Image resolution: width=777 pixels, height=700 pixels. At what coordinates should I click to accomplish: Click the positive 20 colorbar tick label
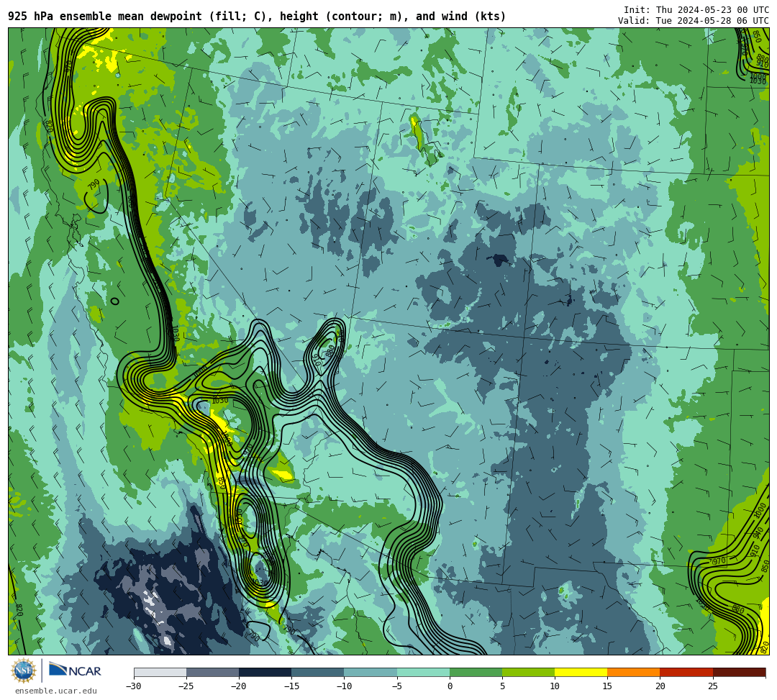(x=660, y=686)
